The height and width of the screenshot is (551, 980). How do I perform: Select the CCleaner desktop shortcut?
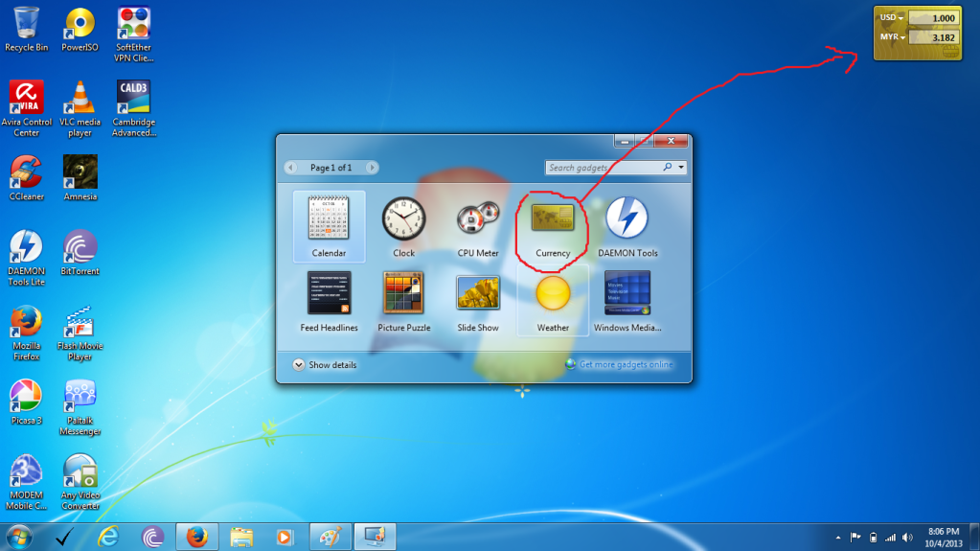(x=26, y=178)
